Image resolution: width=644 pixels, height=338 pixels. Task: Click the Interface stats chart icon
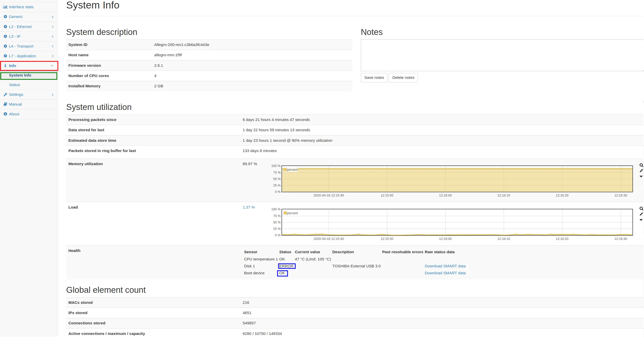pos(5,7)
